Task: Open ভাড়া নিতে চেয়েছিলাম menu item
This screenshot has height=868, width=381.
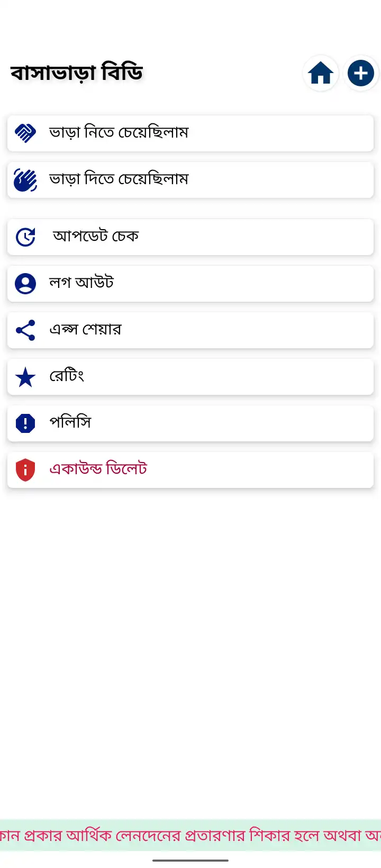Action: [119, 133]
